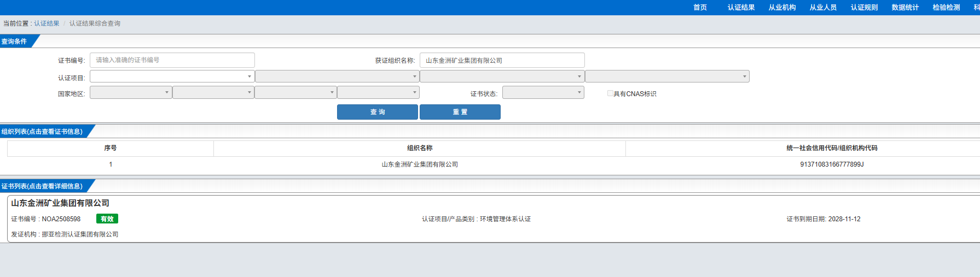The width and height of the screenshot is (980, 277).
Task: Focus the 获证组织名称 input field
Action: tap(502, 60)
